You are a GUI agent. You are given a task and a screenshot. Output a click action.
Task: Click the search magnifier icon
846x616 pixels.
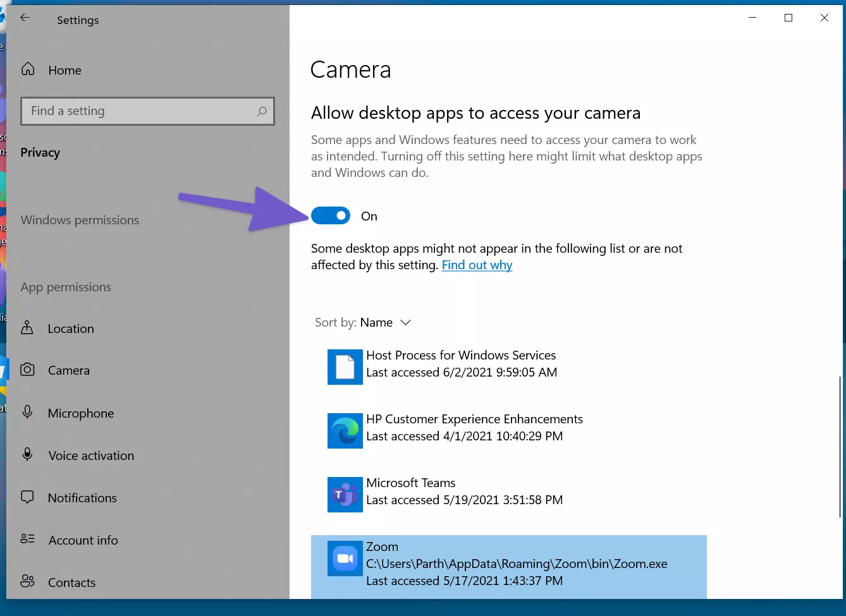tap(262, 111)
